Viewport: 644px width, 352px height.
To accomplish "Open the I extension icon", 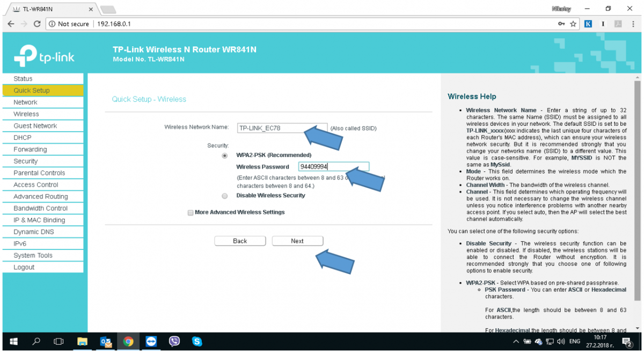I will click(x=603, y=24).
